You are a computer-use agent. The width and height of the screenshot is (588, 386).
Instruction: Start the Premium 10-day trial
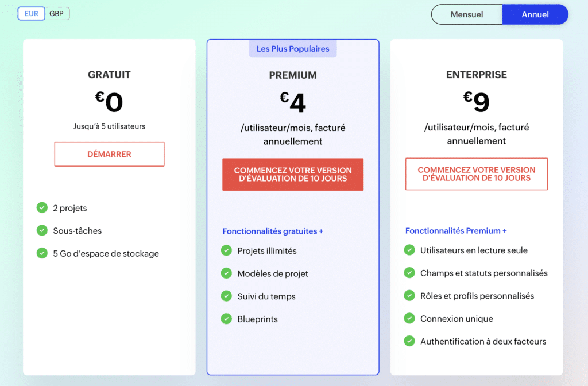(293, 174)
